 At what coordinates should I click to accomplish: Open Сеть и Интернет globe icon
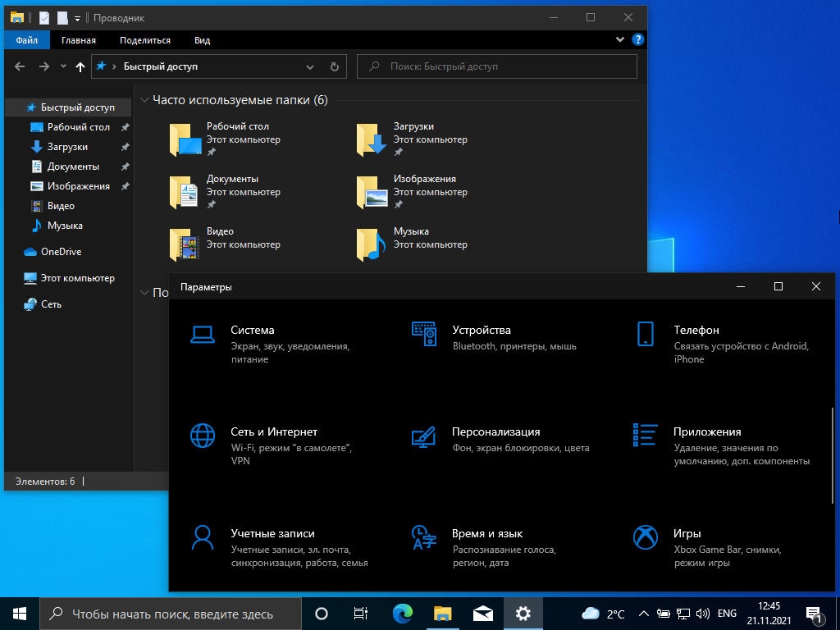coord(203,436)
